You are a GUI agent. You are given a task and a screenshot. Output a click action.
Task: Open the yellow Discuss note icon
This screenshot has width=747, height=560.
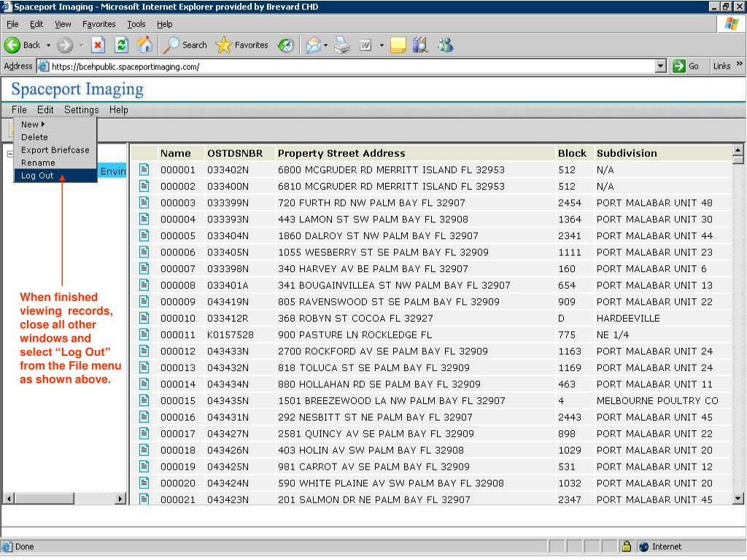click(x=398, y=45)
